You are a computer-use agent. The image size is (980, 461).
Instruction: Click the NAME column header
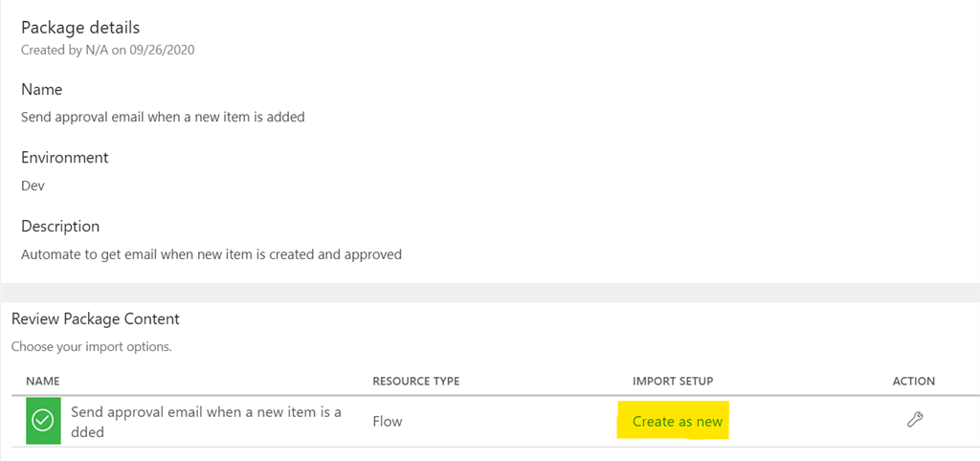point(46,381)
